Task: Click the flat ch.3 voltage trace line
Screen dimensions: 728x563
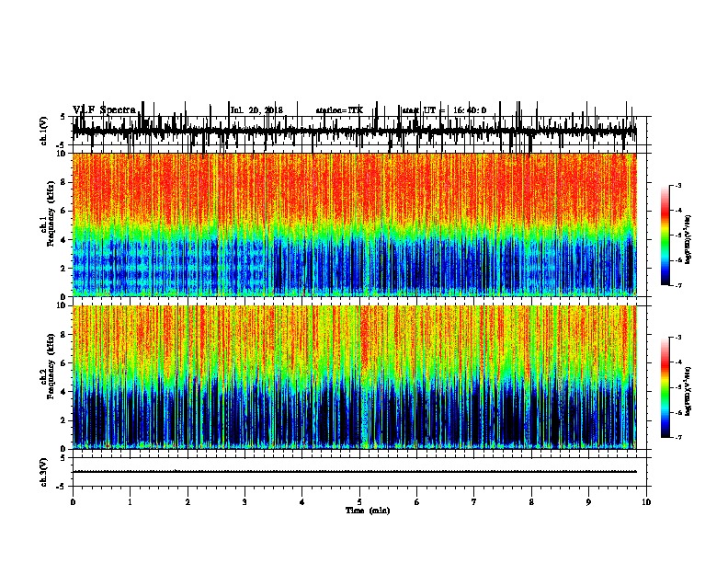Action: (354, 472)
